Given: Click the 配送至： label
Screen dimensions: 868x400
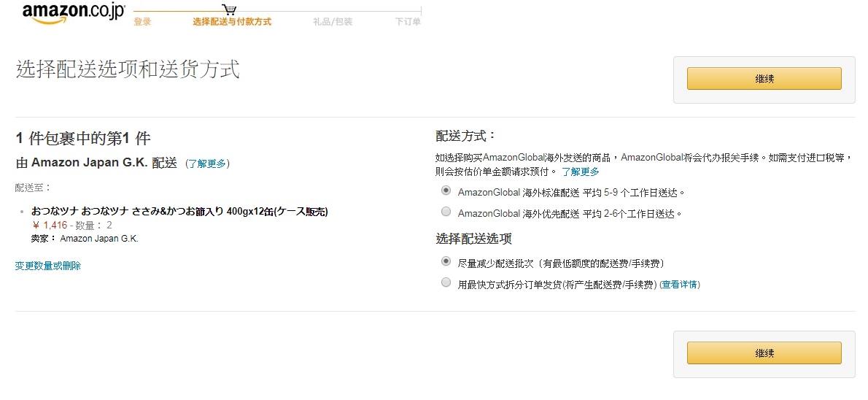Looking at the screenshot, I should click(x=33, y=188).
